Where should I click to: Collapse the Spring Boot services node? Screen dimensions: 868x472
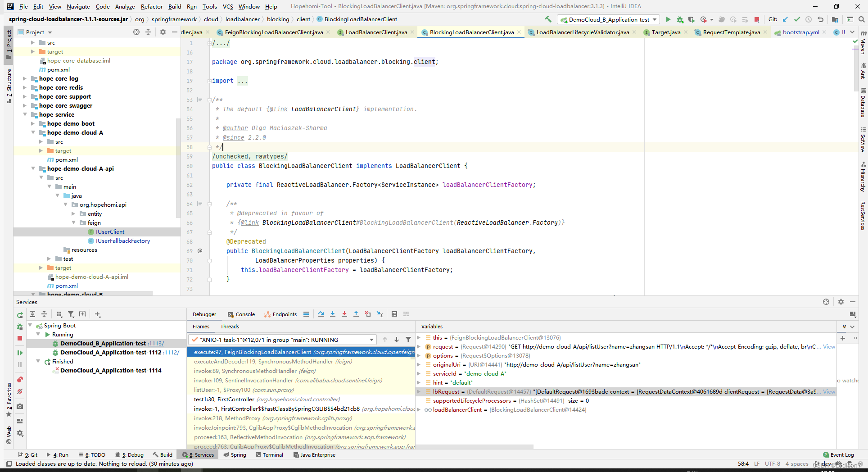coord(30,325)
